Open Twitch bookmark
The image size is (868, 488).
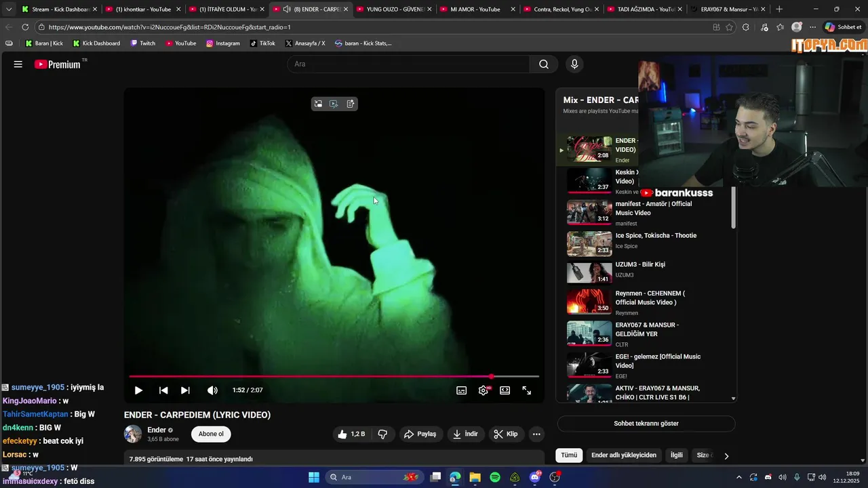point(142,43)
